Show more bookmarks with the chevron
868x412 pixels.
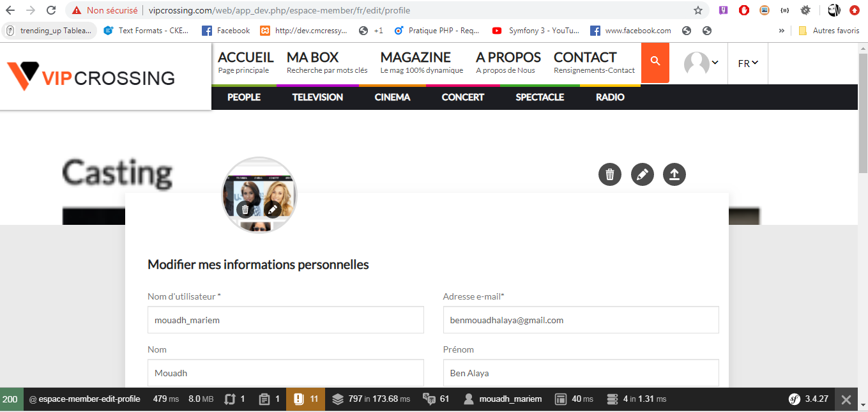(x=781, y=30)
